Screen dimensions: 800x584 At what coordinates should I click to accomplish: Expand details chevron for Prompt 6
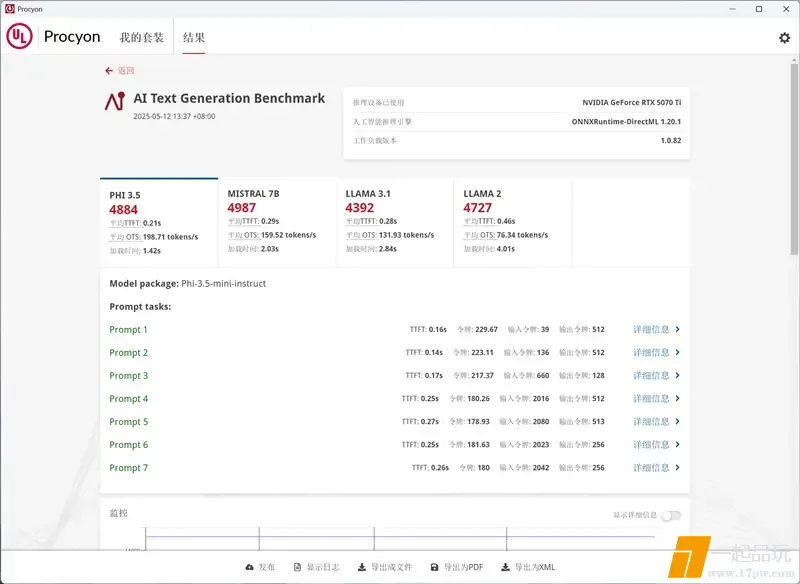(677, 444)
